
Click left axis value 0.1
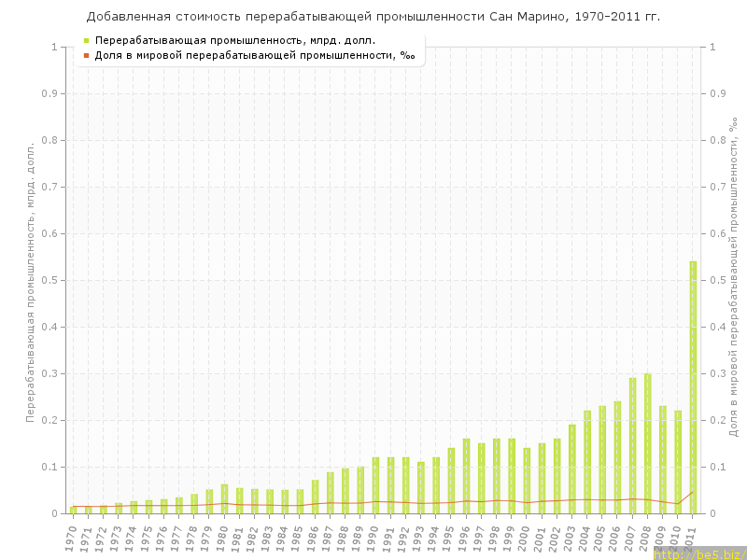click(x=49, y=467)
